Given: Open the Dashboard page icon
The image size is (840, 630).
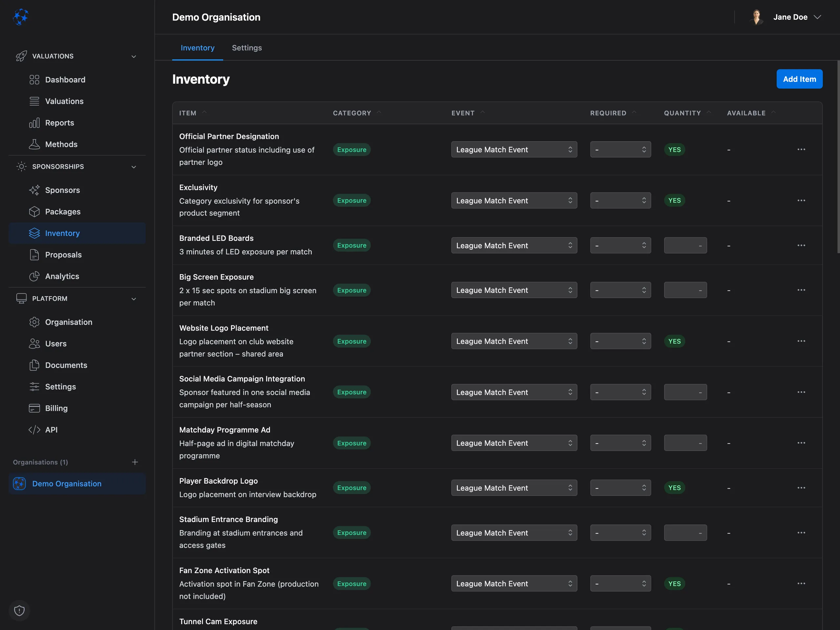Looking at the screenshot, I should (34, 80).
